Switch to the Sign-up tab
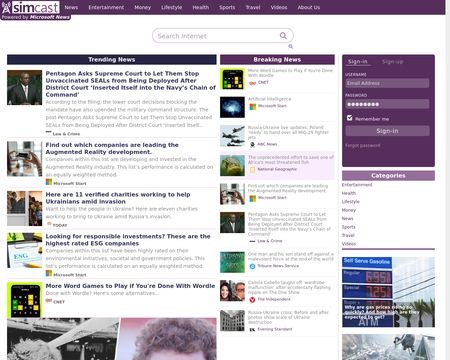450x360 pixels. [x=392, y=62]
